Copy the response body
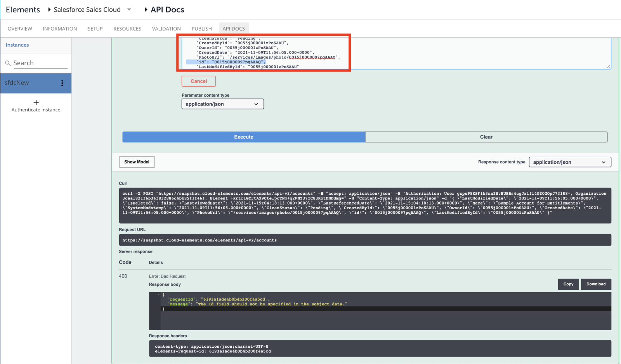This screenshot has width=621, height=364. coord(568,284)
